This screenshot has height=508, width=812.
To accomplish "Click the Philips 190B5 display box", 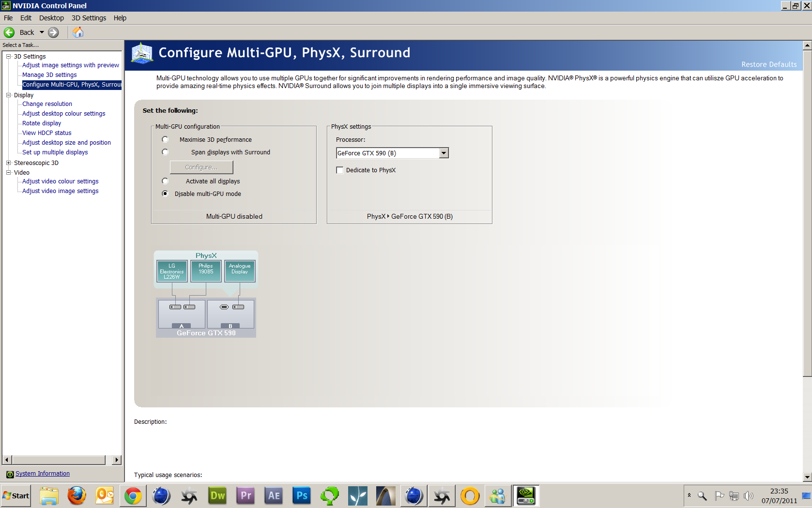I will (x=206, y=271).
